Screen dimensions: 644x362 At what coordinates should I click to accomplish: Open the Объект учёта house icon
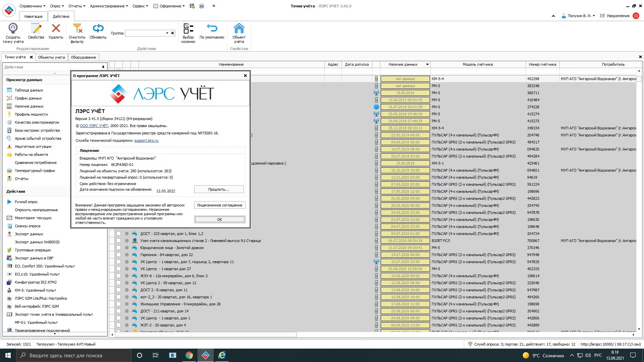[239, 28]
